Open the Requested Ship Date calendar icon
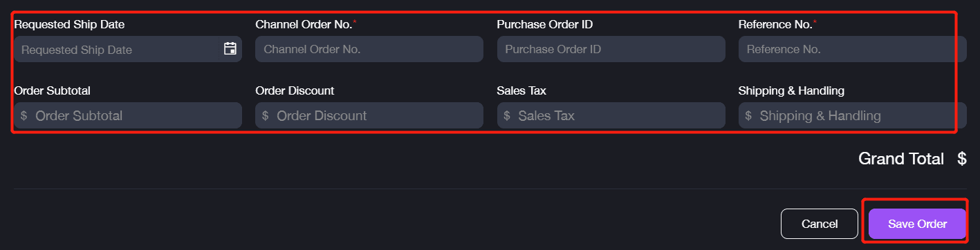 tap(230, 48)
